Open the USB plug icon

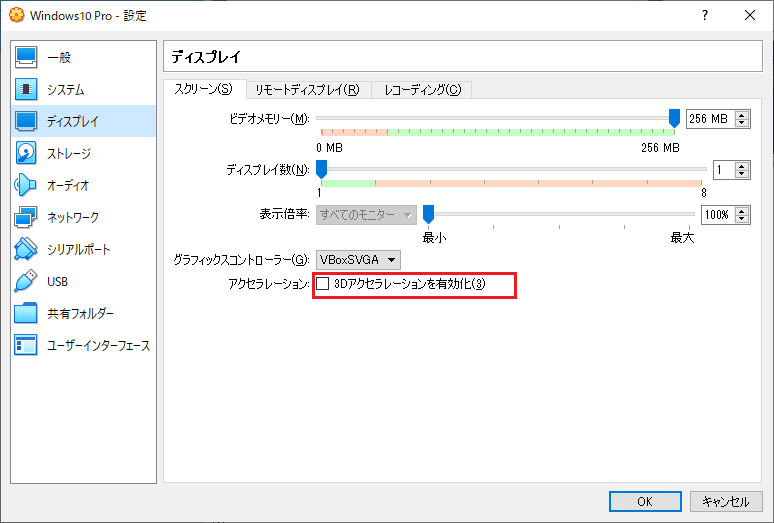[x=26, y=281]
